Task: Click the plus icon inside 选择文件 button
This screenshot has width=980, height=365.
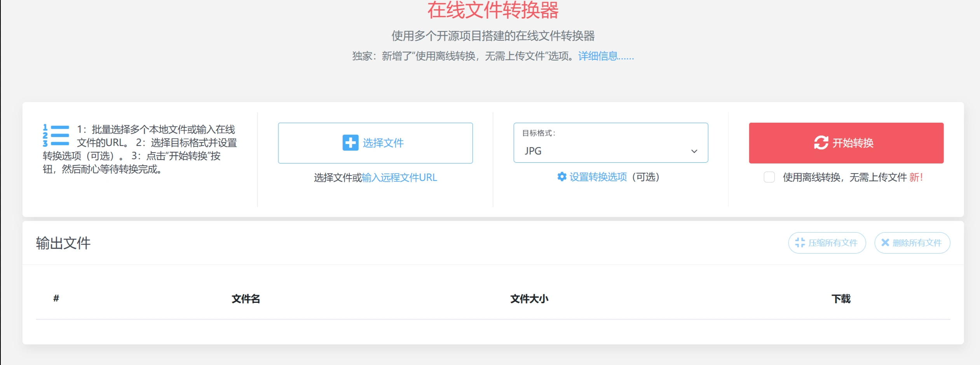Action: (x=350, y=143)
